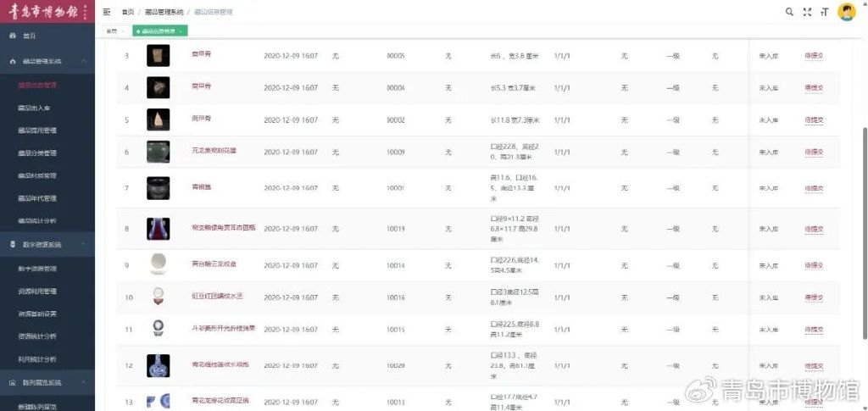Click the search magnifier icon in header
The image size is (868, 411).
790,12
